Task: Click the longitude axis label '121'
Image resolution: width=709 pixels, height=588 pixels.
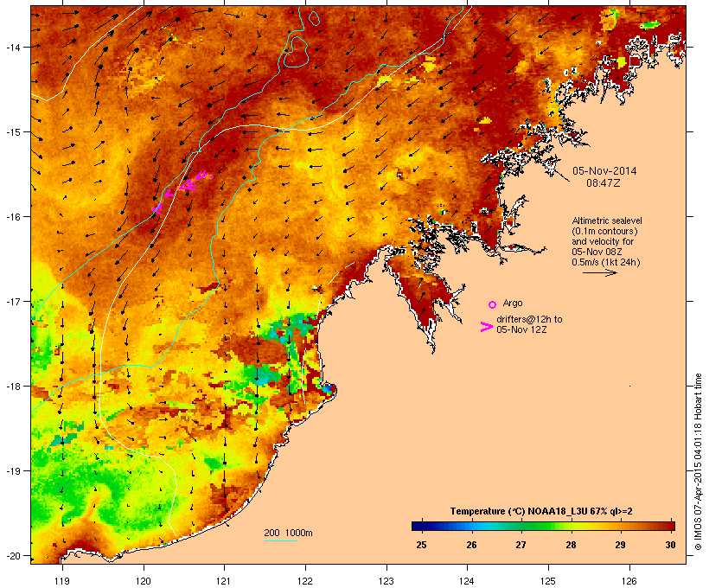Action: [224, 581]
